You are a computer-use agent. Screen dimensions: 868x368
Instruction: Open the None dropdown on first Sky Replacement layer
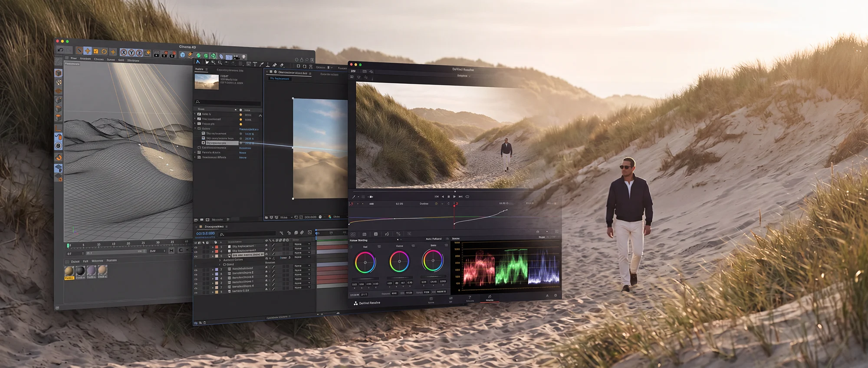[x=302, y=244]
